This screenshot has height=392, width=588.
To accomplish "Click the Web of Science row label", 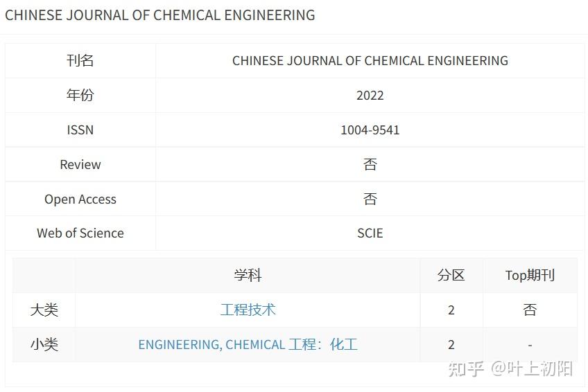I will [x=80, y=233].
